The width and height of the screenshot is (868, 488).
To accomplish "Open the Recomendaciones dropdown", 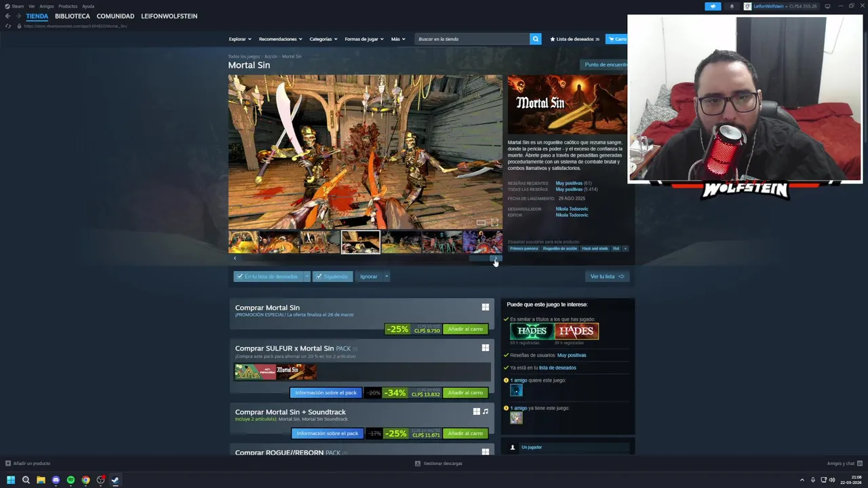I will (280, 39).
